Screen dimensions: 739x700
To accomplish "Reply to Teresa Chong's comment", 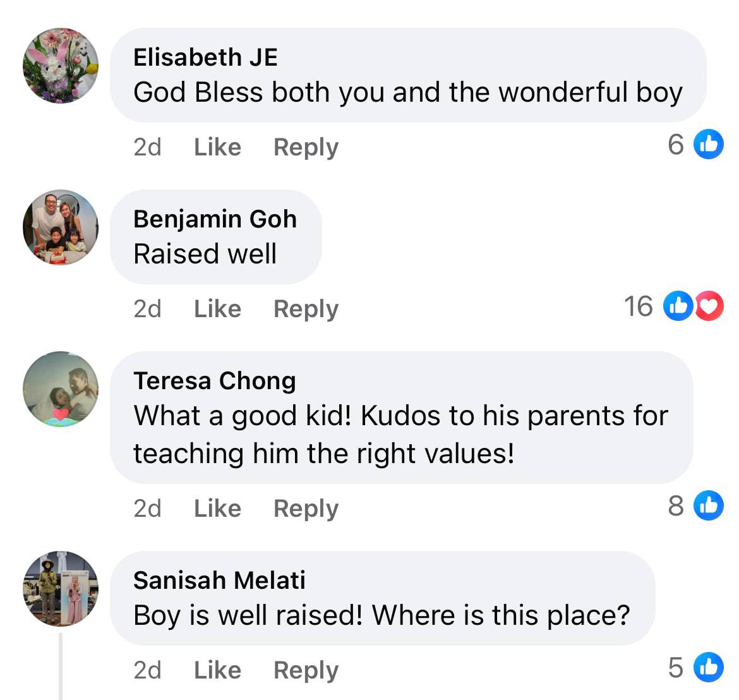I will coord(306,509).
